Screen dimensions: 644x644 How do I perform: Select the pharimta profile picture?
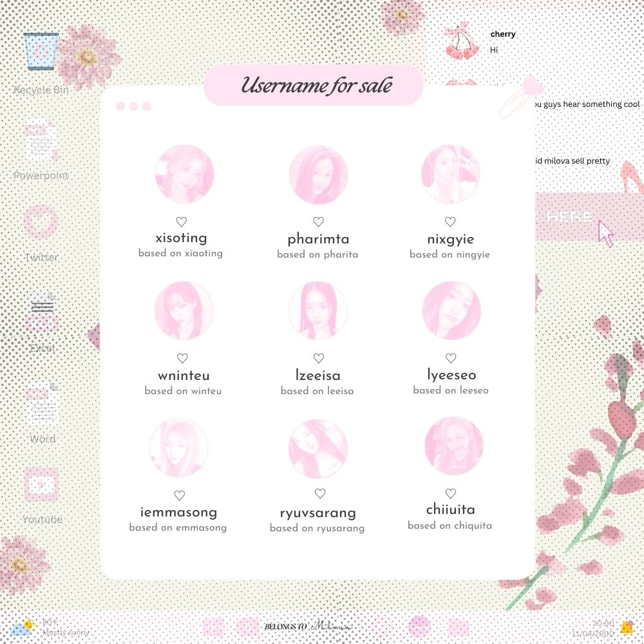pyautogui.click(x=318, y=175)
